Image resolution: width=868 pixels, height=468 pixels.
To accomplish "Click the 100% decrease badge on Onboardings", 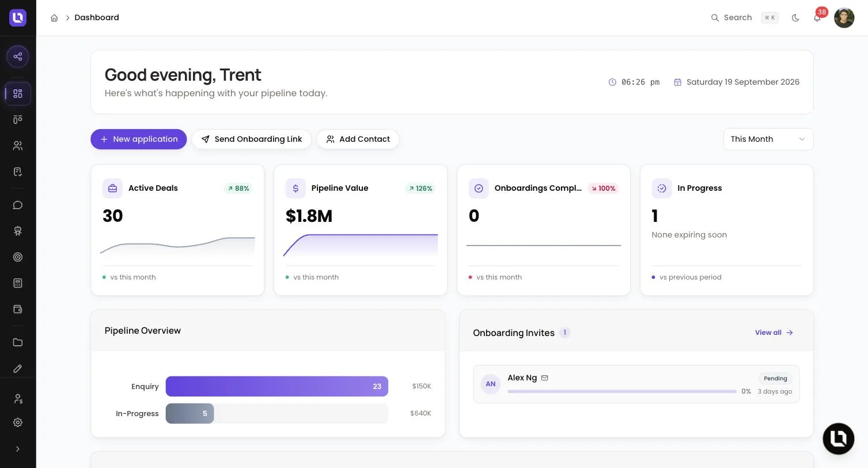I will tap(603, 188).
